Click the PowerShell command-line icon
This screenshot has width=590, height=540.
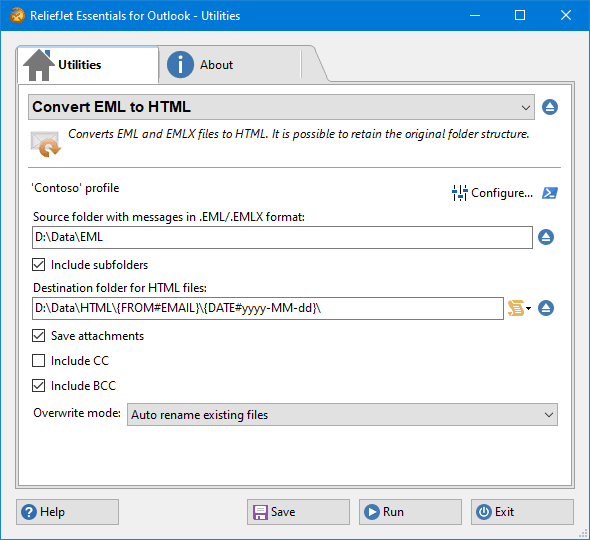click(550, 193)
